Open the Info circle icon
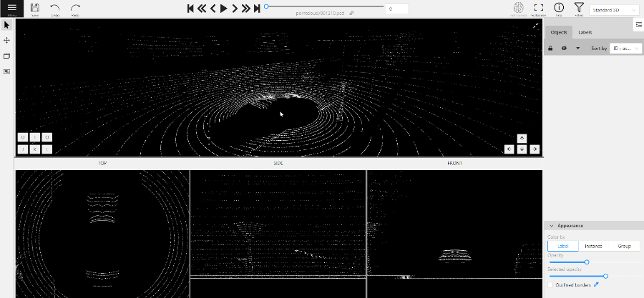644x298 pixels. [559, 8]
